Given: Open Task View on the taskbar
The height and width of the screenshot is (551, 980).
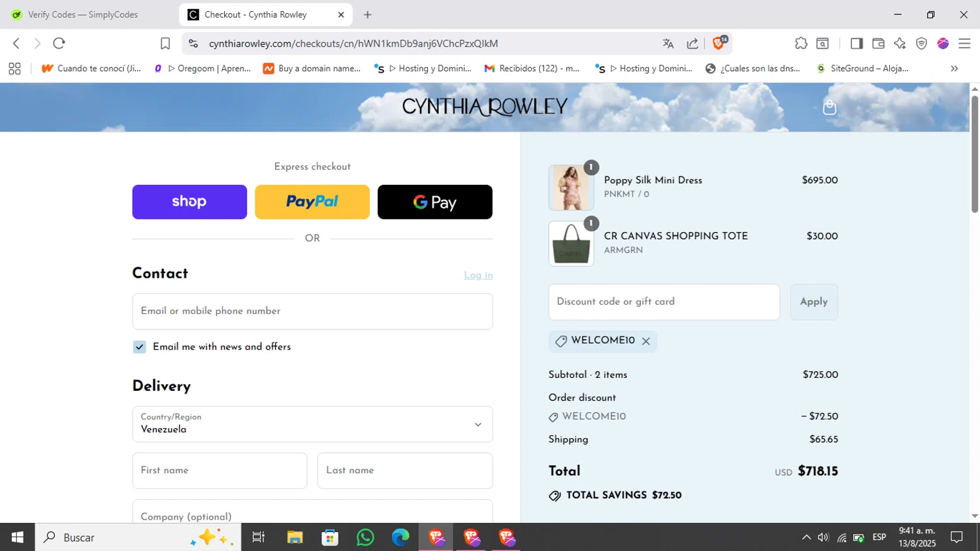Looking at the screenshot, I should pos(258,537).
